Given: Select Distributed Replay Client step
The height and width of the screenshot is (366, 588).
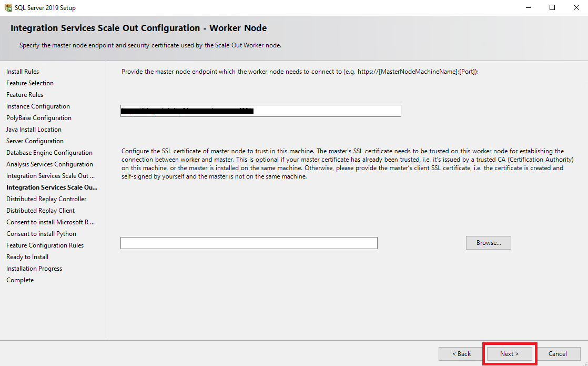Looking at the screenshot, I should [x=40, y=211].
